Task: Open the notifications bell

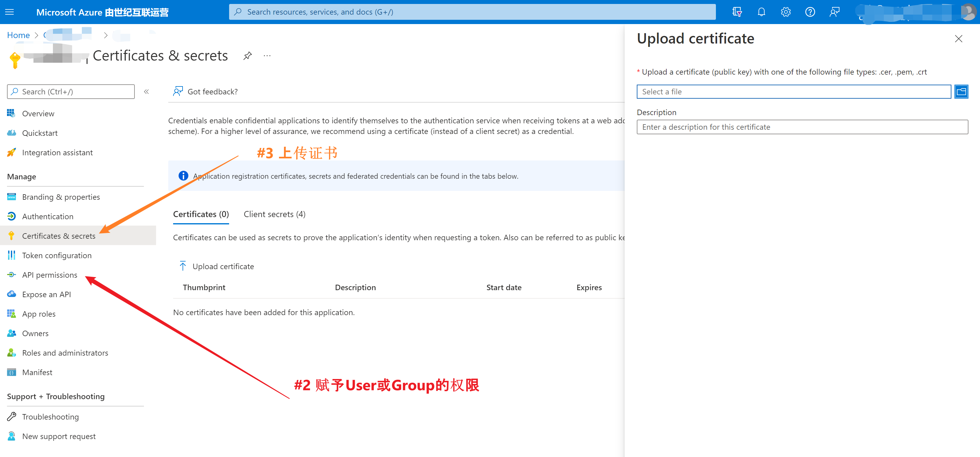Action: 761,12
